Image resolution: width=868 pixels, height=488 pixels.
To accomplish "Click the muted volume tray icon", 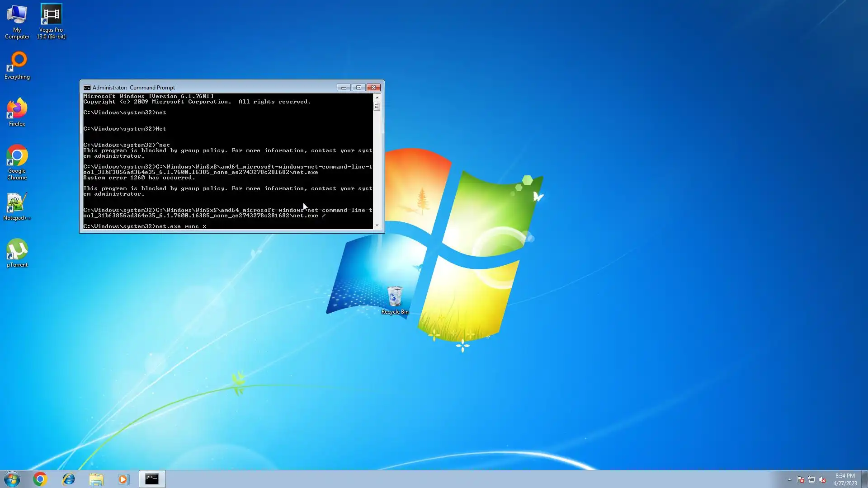I will pyautogui.click(x=822, y=479).
